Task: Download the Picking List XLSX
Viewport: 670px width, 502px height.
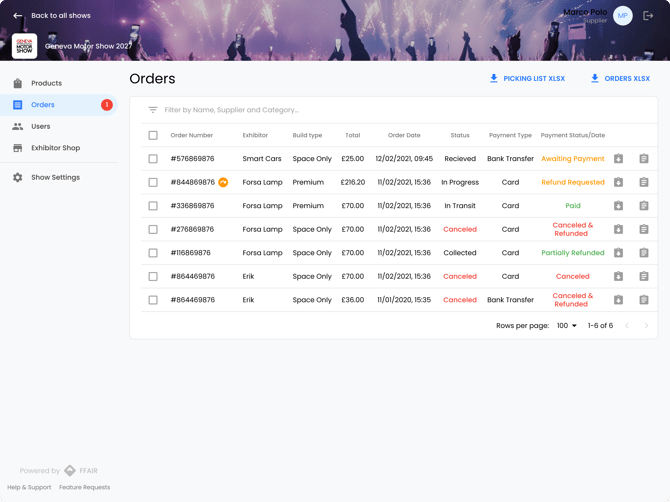Action: 526,78
